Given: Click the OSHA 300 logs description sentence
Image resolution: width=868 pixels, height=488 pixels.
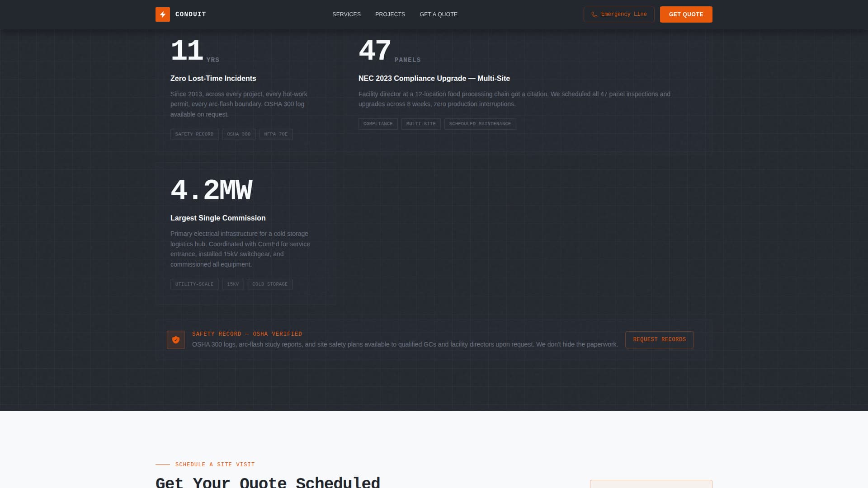Looking at the screenshot, I should pos(405,344).
